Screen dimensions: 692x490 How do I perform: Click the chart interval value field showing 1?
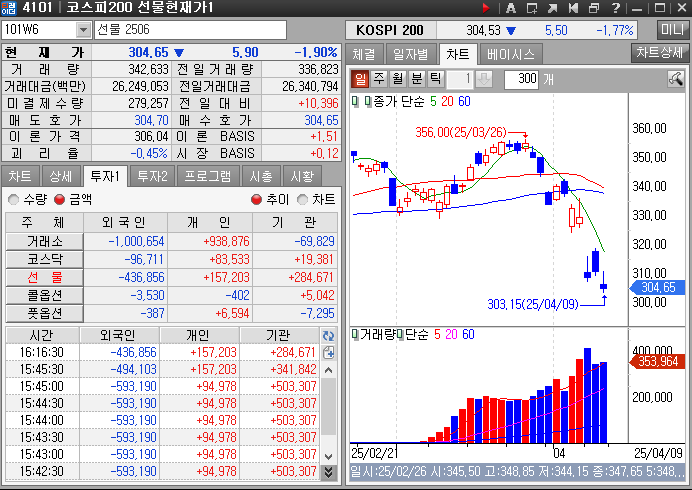(460, 79)
